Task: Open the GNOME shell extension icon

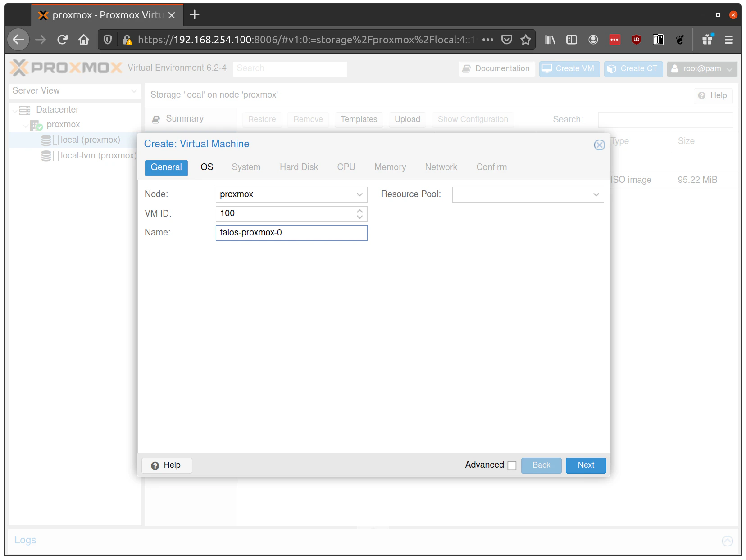Action: [680, 40]
